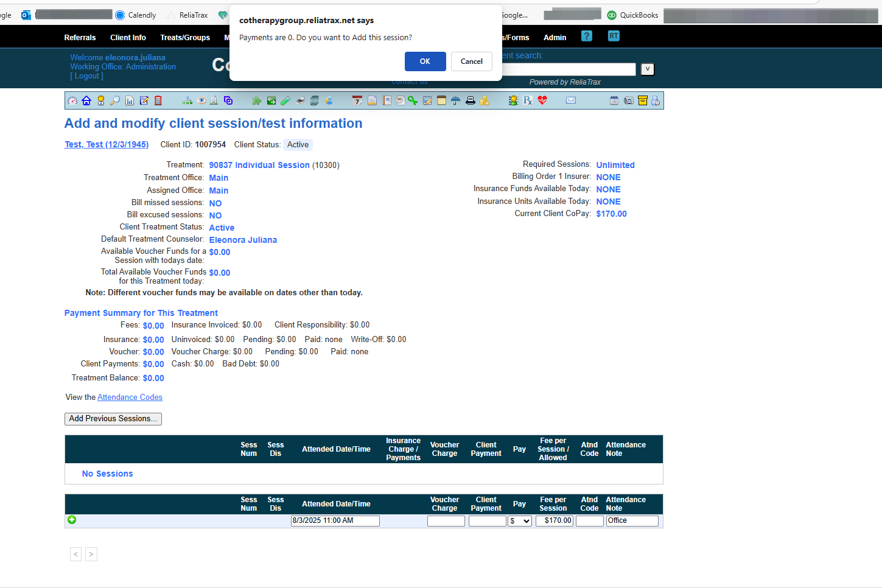
Task: Open the Pay type dropdown
Action: click(x=520, y=521)
